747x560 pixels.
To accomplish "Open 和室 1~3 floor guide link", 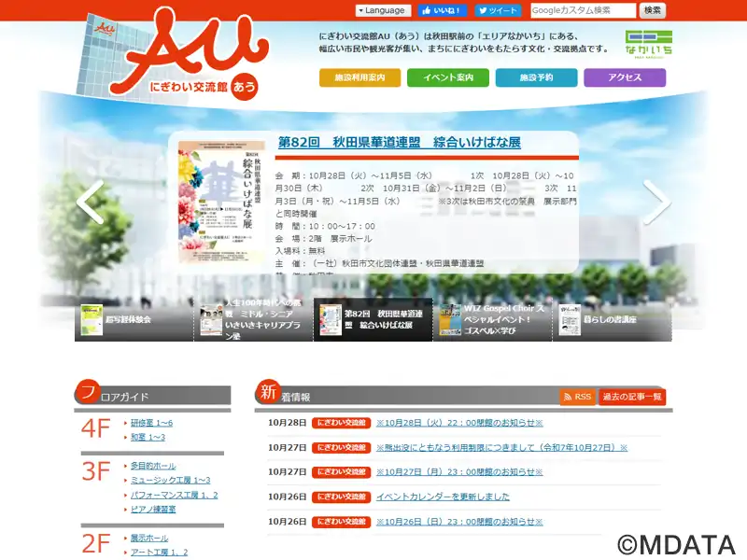I will pyautogui.click(x=148, y=437).
